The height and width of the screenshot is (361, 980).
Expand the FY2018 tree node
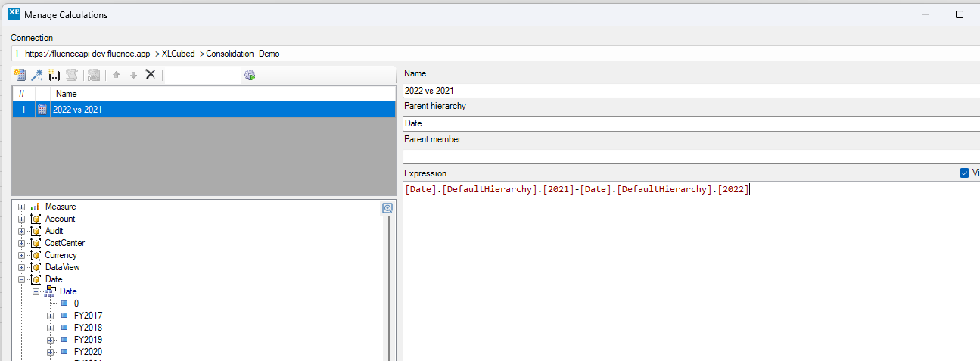pyautogui.click(x=51, y=328)
